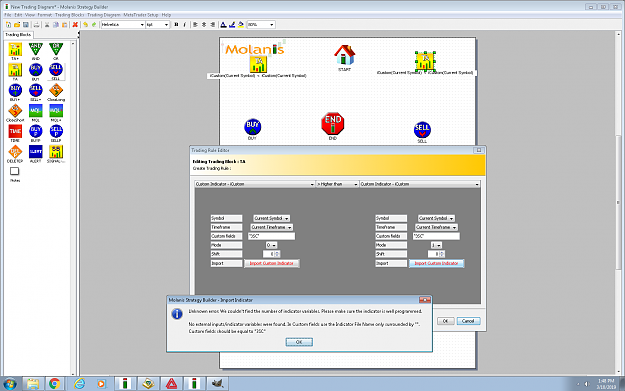
Task: Select the BUYP pending order block
Action: click(x=35, y=131)
